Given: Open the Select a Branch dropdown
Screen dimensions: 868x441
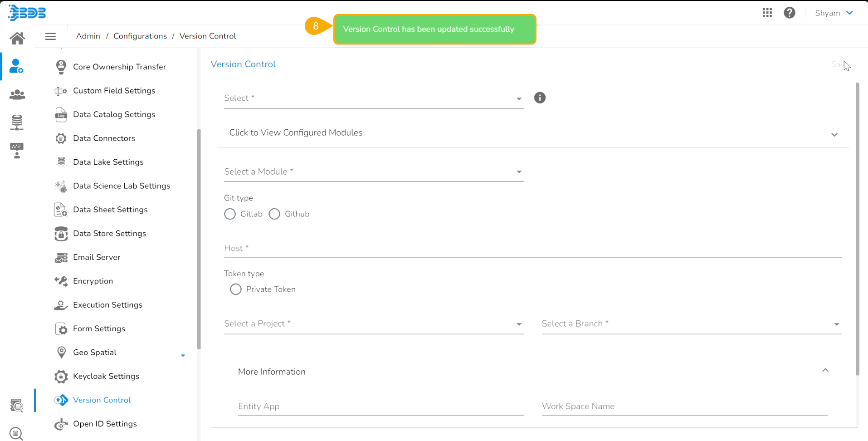Looking at the screenshot, I should (691, 324).
